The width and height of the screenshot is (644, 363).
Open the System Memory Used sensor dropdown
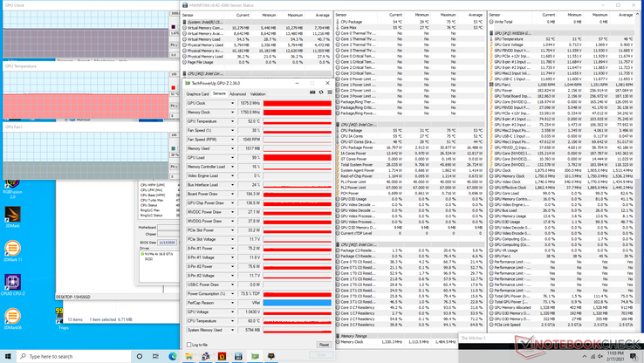click(232, 330)
